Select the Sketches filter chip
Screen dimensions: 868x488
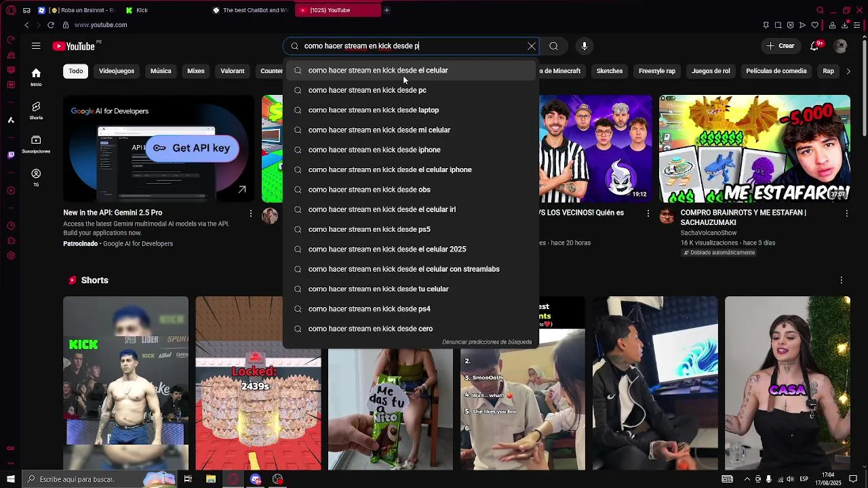point(609,71)
